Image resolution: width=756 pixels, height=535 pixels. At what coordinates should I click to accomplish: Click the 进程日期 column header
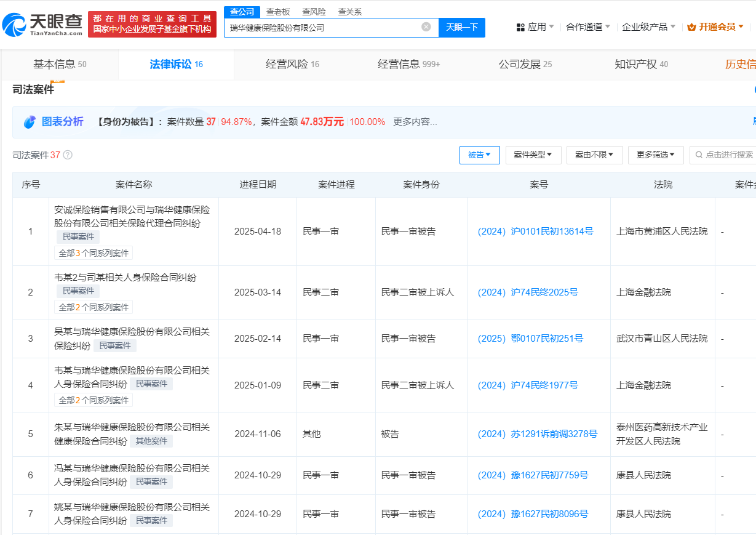(258, 185)
